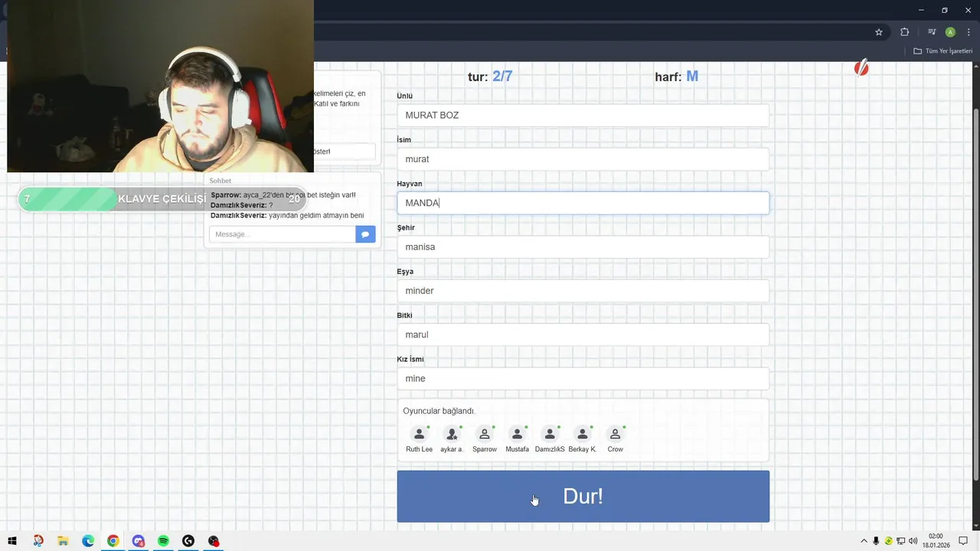Click the Klavye Çekilişi progress bar
This screenshot has height=551, width=980.
tap(162, 199)
